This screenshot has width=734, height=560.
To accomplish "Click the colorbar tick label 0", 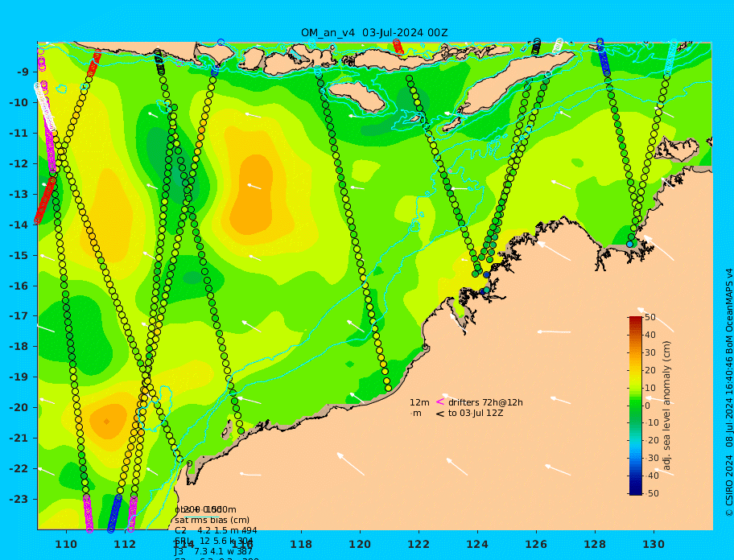I will [x=647, y=406].
